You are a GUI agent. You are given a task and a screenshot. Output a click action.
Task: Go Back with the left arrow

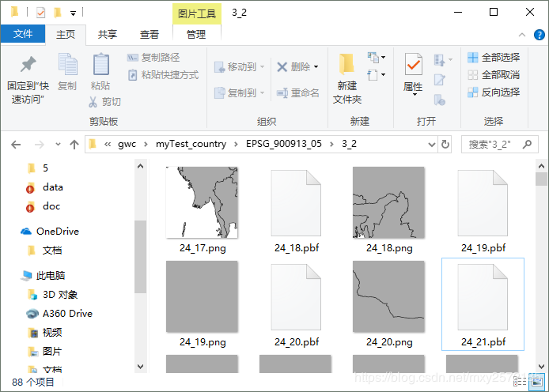tap(16, 145)
